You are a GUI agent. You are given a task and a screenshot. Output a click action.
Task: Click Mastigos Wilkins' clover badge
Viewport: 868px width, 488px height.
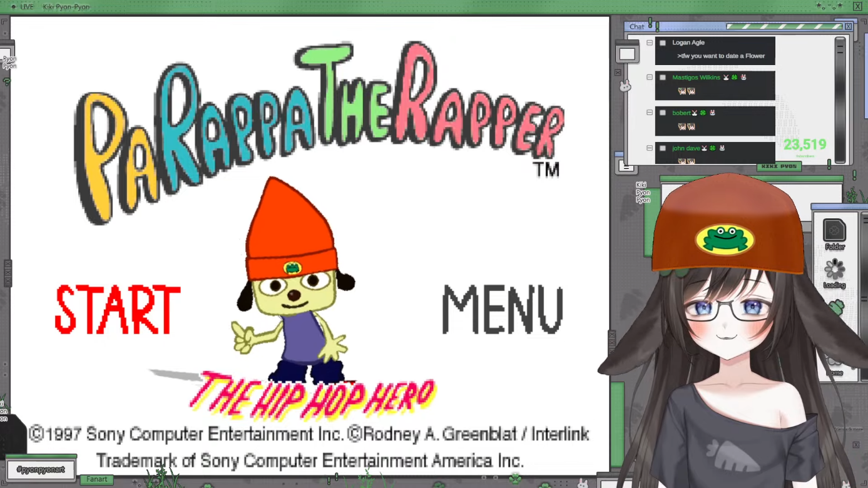(735, 78)
